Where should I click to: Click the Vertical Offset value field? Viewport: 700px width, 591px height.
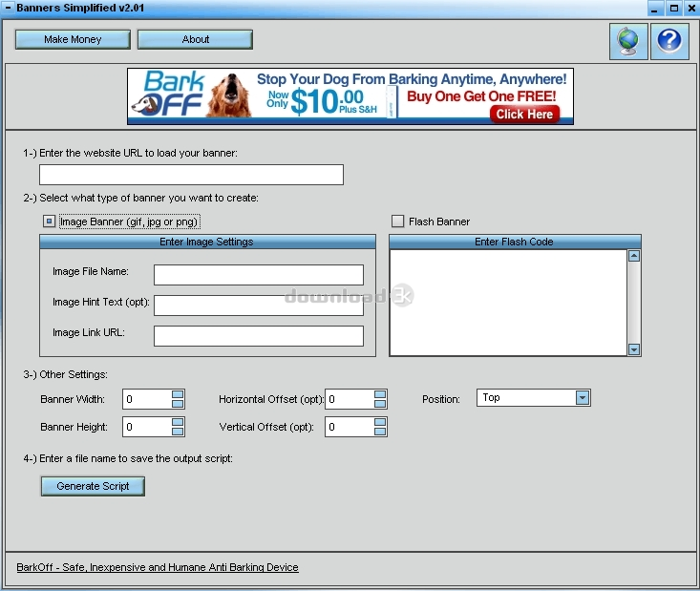click(x=350, y=427)
